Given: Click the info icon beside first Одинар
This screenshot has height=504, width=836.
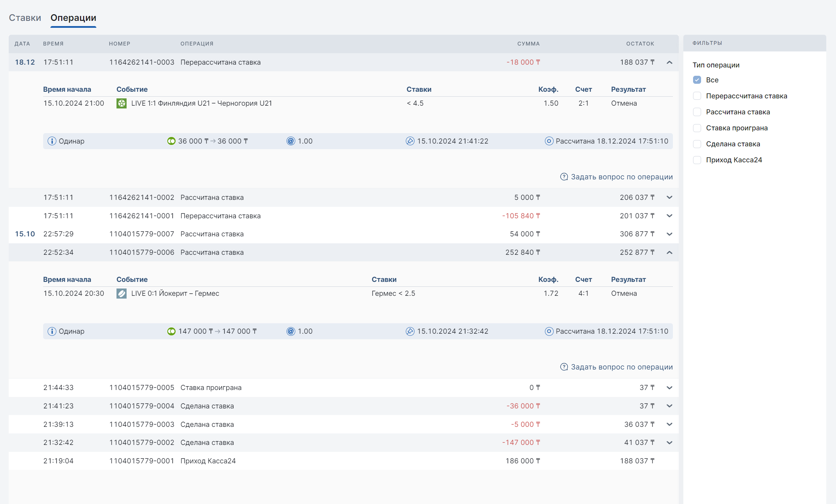Looking at the screenshot, I should [x=52, y=141].
